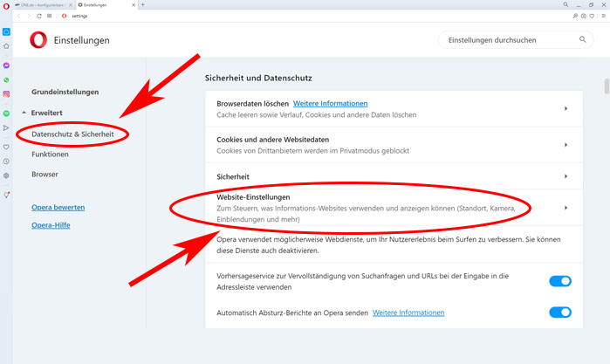Click the Erweitert label in the sidebar

point(46,113)
